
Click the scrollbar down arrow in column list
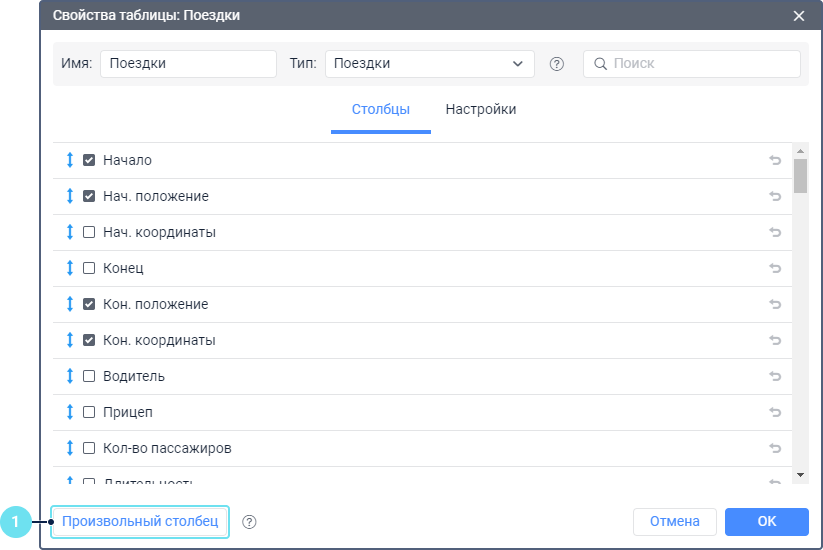(x=800, y=474)
